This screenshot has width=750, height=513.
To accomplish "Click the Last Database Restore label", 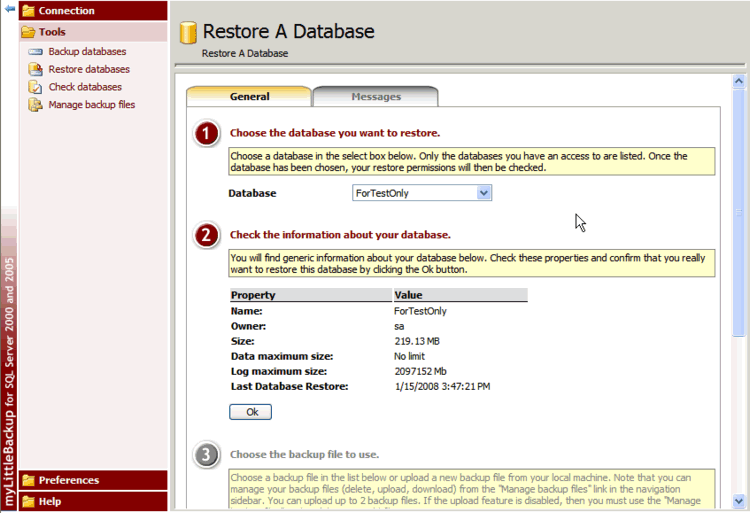I will point(289,387).
